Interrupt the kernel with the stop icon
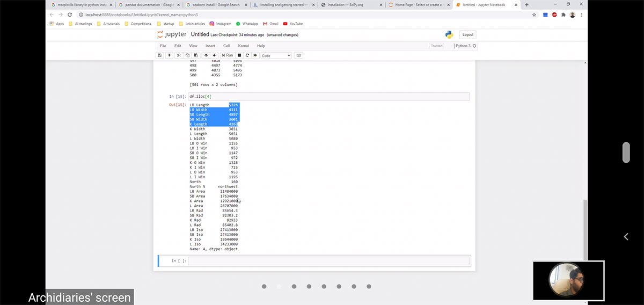Viewport: 644px width, 305px height. tap(239, 55)
